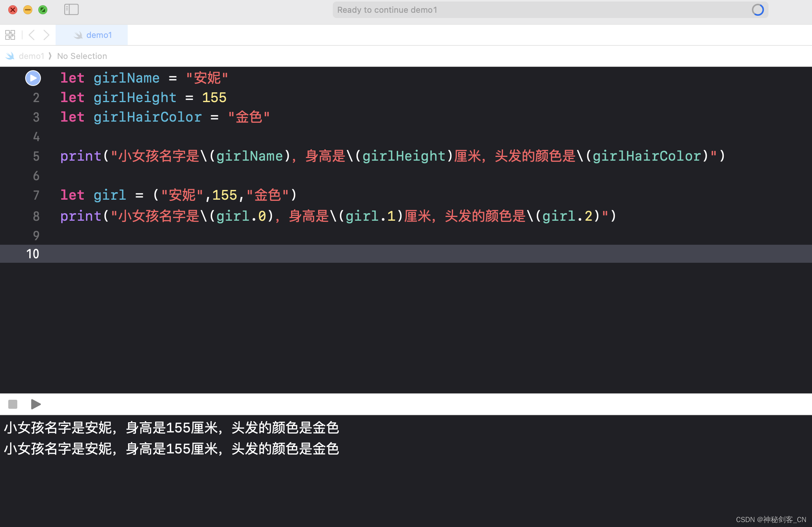
Task: Toggle the navigator sidebar panel
Action: 71,9
